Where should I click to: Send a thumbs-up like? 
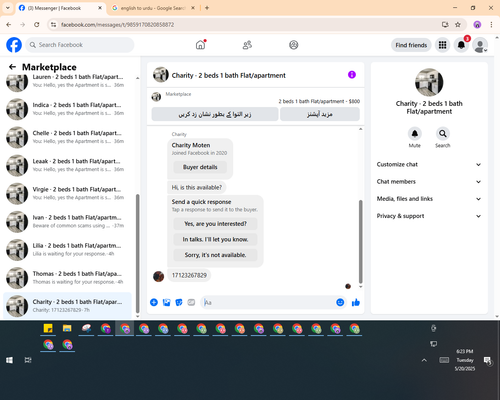pyautogui.click(x=356, y=302)
